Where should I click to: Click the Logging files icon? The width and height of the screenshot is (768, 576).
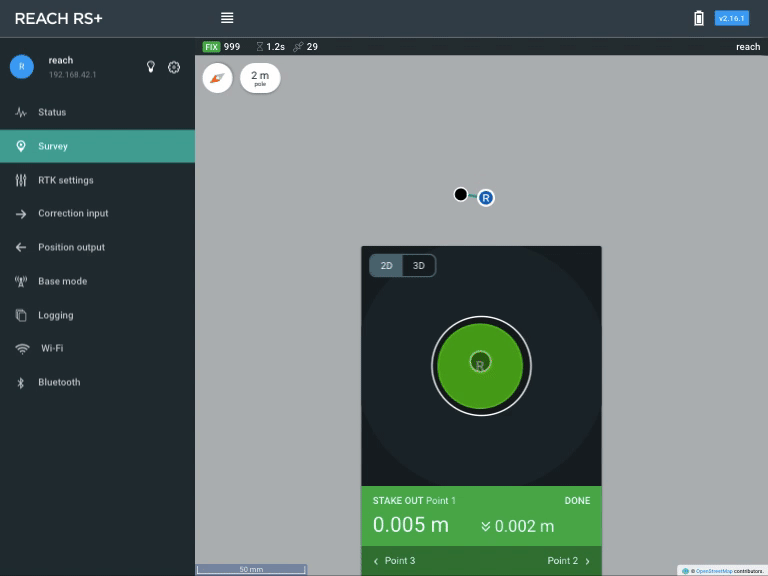coord(21,315)
